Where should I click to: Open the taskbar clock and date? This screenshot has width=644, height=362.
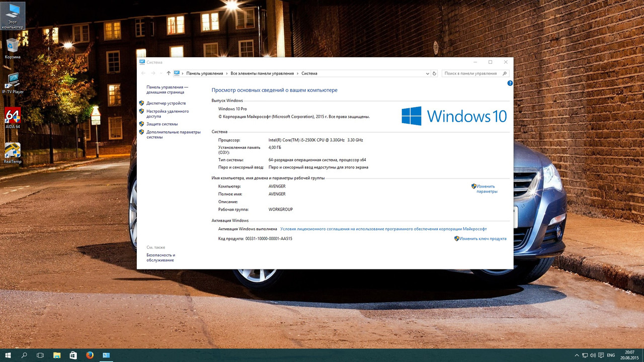pyautogui.click(x=630, y=355)
